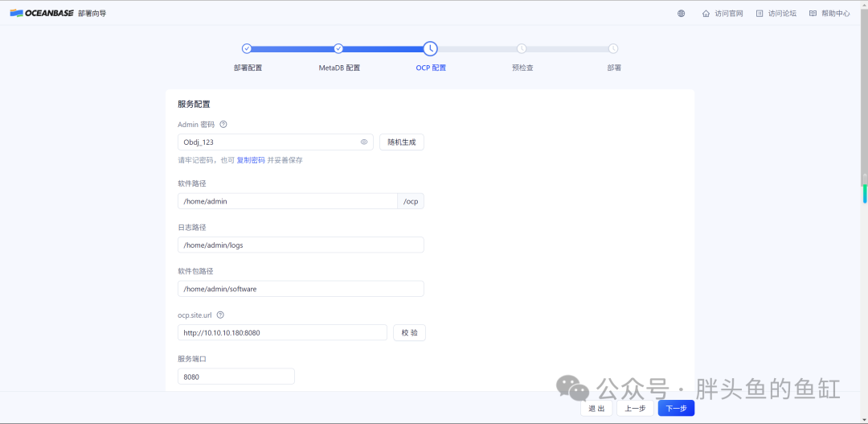Image resolution: width=868 pixels, height=424 pixels.
Task: Click the 复制密码 link
Action: click(x=251, y=160)
